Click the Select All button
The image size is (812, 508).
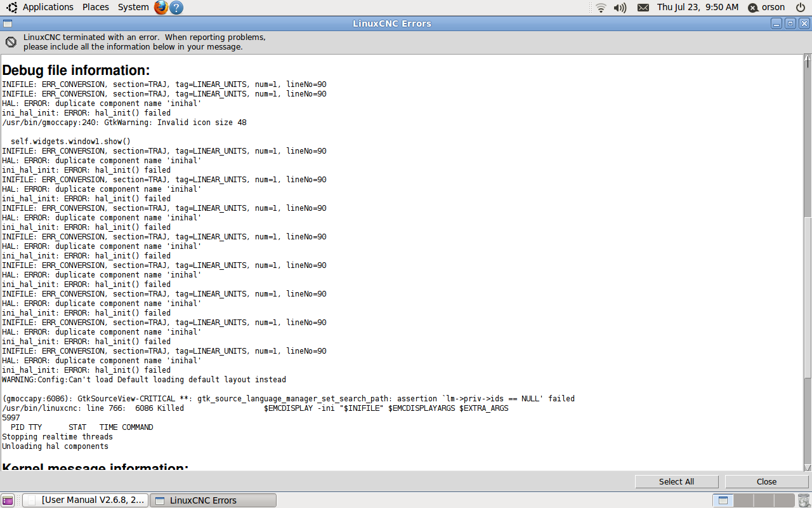(x=677, y=481)
